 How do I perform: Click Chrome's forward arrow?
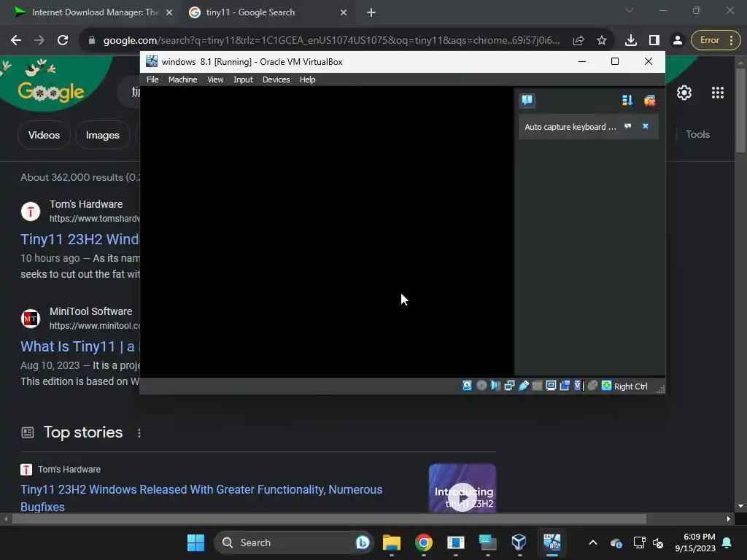click(x=39, y=41)
